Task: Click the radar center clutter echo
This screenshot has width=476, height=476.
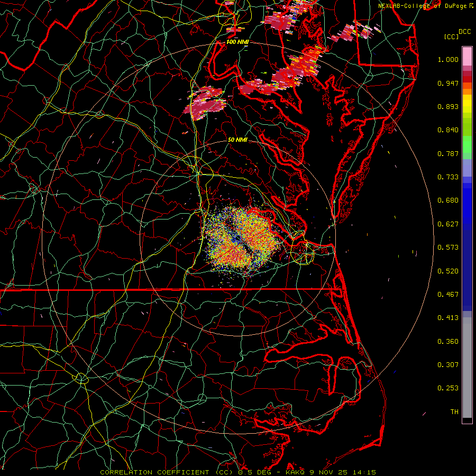Action: click(x=242, y=240)
